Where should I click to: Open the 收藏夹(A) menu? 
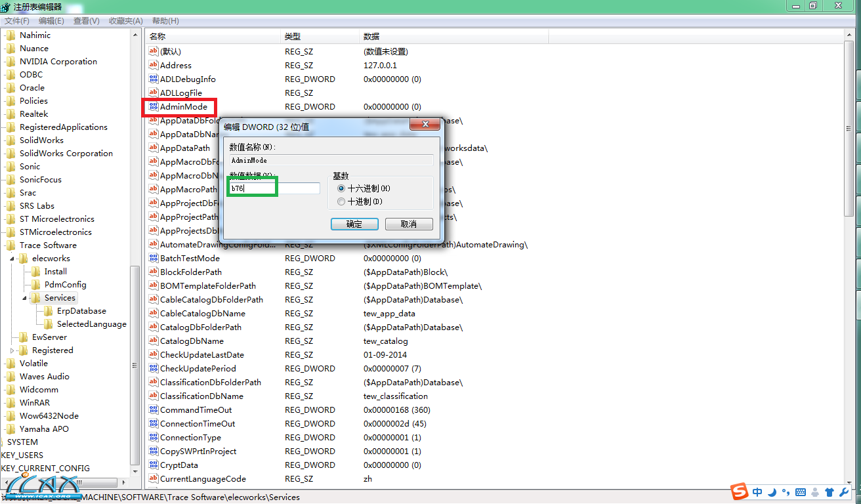point(126,21)
